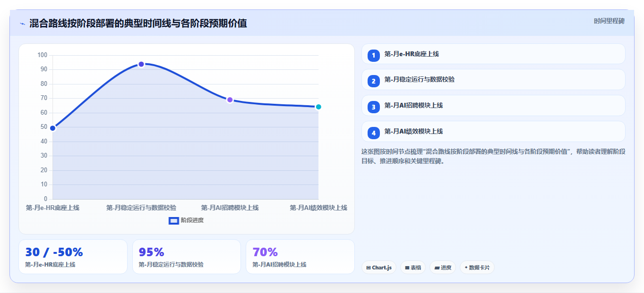Click the chart data point at value 50
This screenshot has height=293, width=644.
pyautogui.click(x=53, y=128)
